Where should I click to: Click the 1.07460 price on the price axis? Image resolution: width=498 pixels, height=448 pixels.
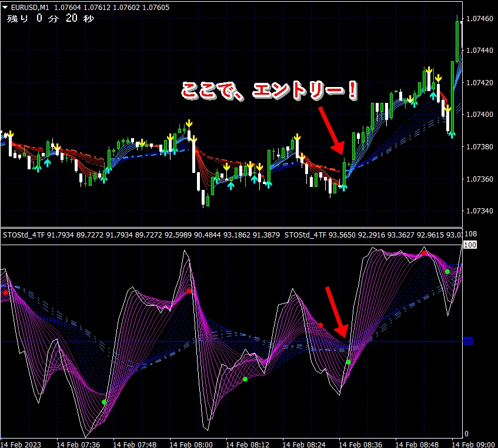click(x=480, y=18)
